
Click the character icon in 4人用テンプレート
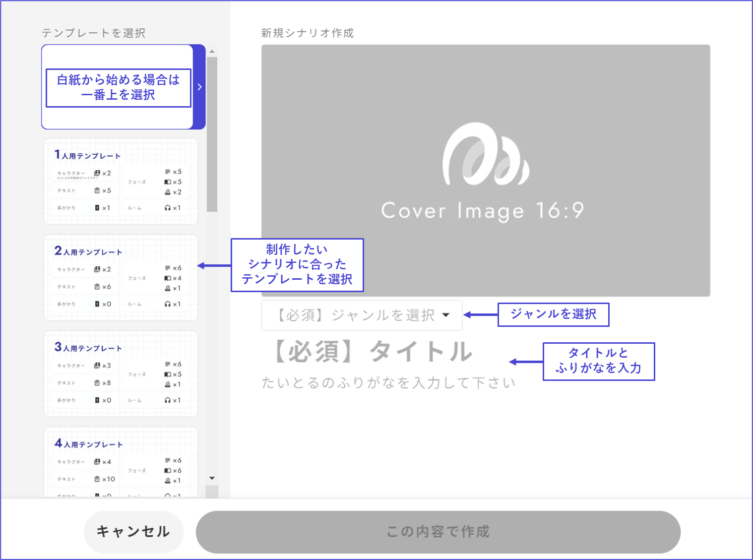pyautogui.click(x=97, y=462)
